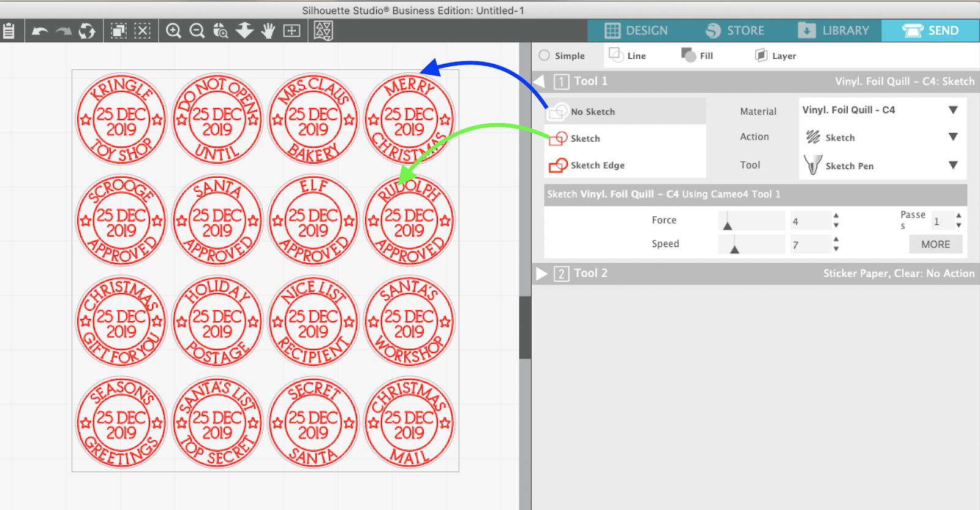Click the Fit to Page icon
980x510 pixels.
pos(292,31)
